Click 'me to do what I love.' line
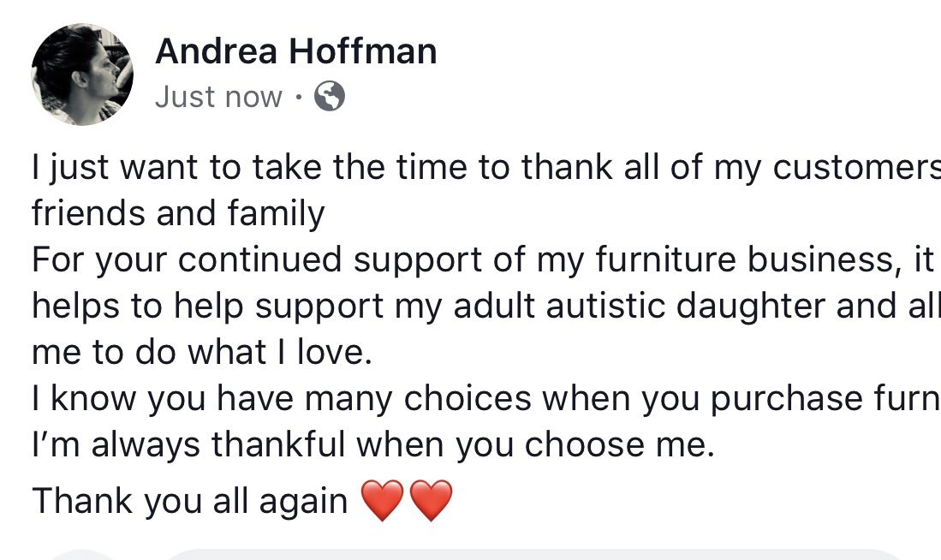The image size is (941, 560). tap(202, 352)
